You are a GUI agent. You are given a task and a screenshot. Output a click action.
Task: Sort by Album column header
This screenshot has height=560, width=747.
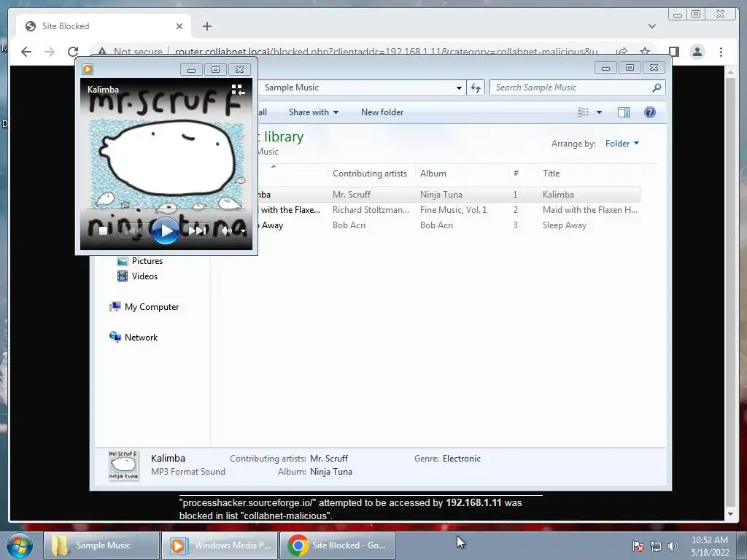tap(462, 174)
